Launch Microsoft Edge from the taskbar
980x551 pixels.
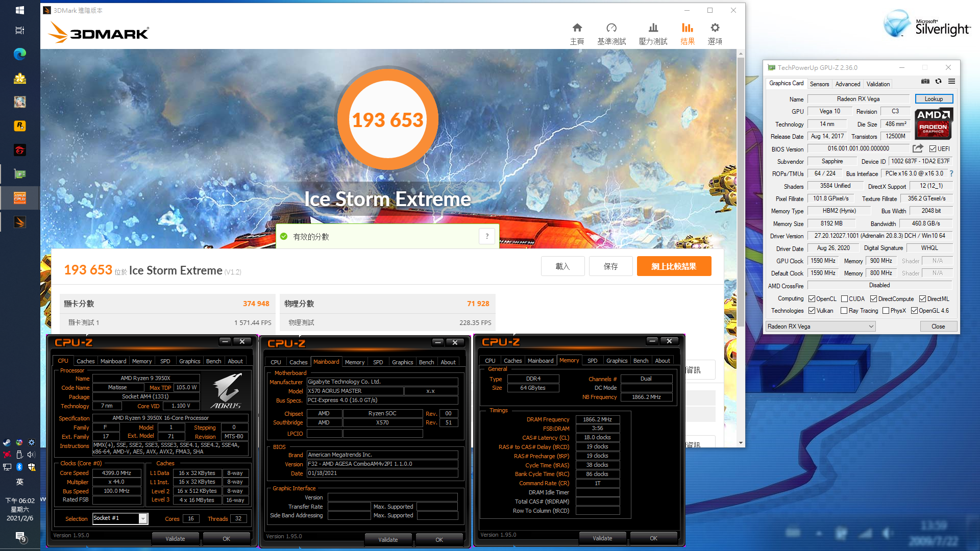coord(20,54)
